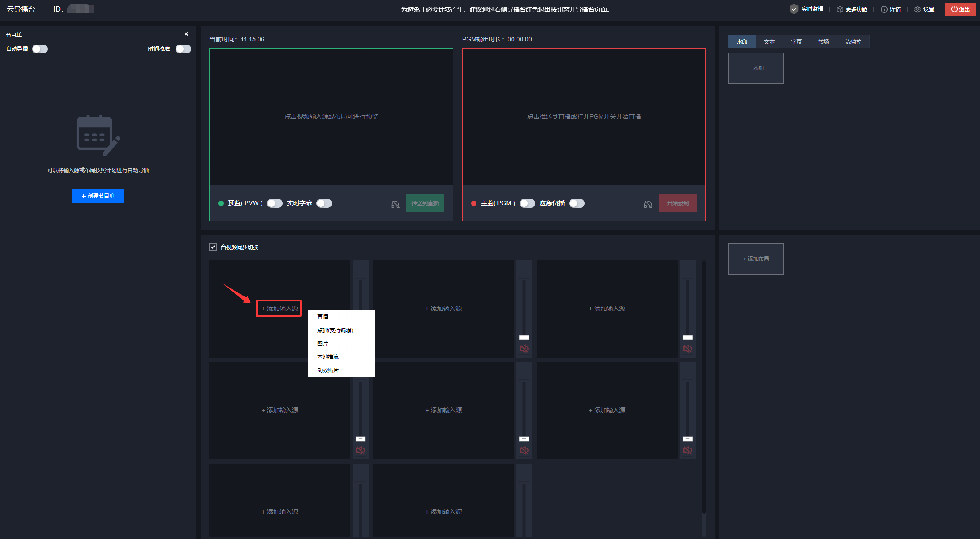This screenshot has width=980, height=539.
Task: Click the 创建节目单 button
Action: 98,196
